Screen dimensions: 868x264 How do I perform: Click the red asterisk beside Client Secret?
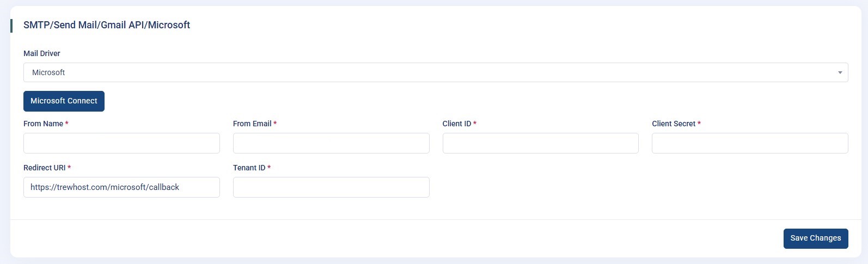[699, 124]
